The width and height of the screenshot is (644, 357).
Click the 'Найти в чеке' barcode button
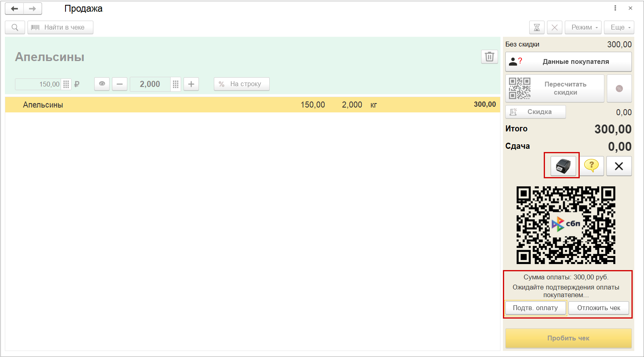coord(60,27)
